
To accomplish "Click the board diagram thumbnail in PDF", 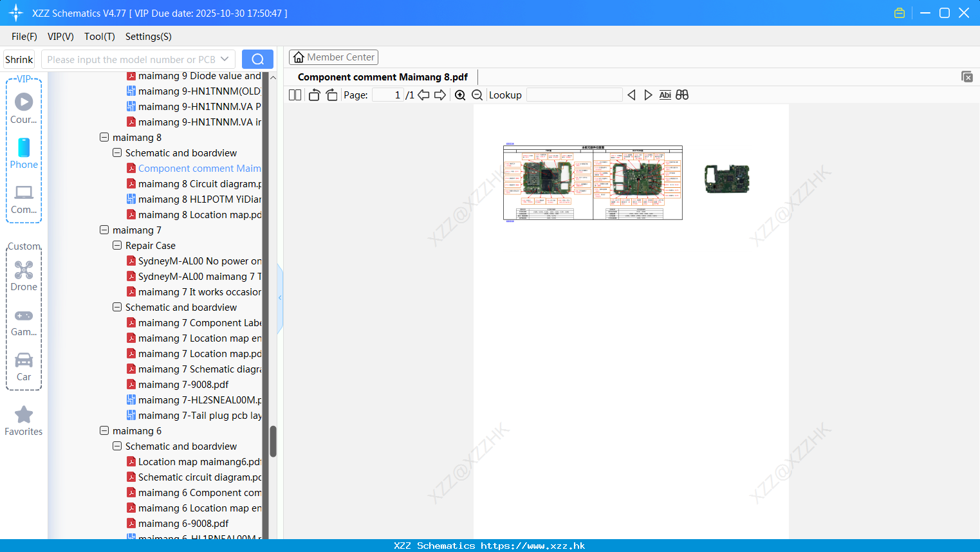I will tap(593, 183).
